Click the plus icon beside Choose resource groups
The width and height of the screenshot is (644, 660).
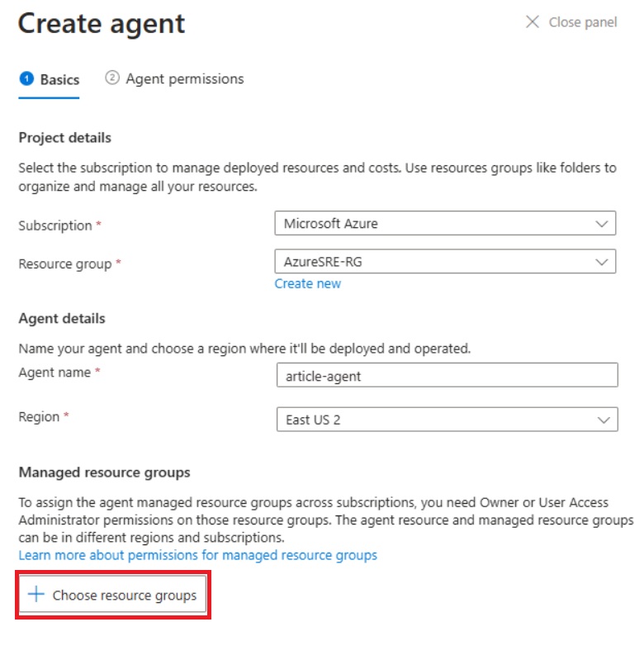click(36, 595)
